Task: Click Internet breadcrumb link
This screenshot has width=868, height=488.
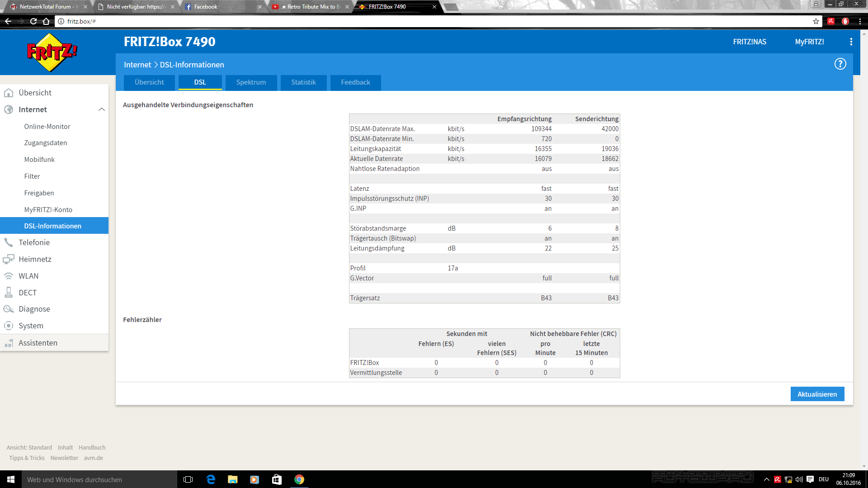Action: 137,65
